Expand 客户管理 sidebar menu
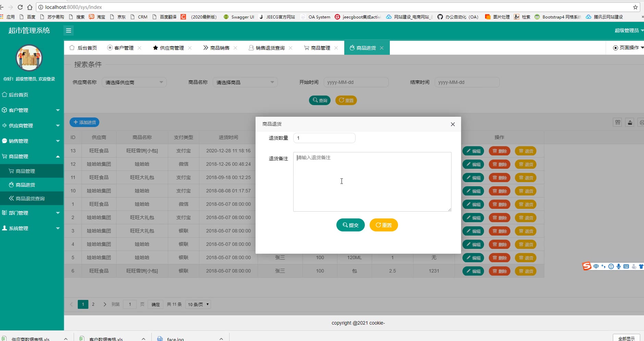644x341 pixels. 32,110
